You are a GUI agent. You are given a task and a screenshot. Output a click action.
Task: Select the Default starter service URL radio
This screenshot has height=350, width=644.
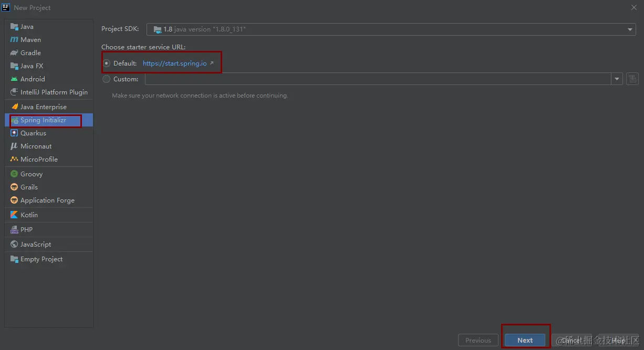tap(107, 63)
